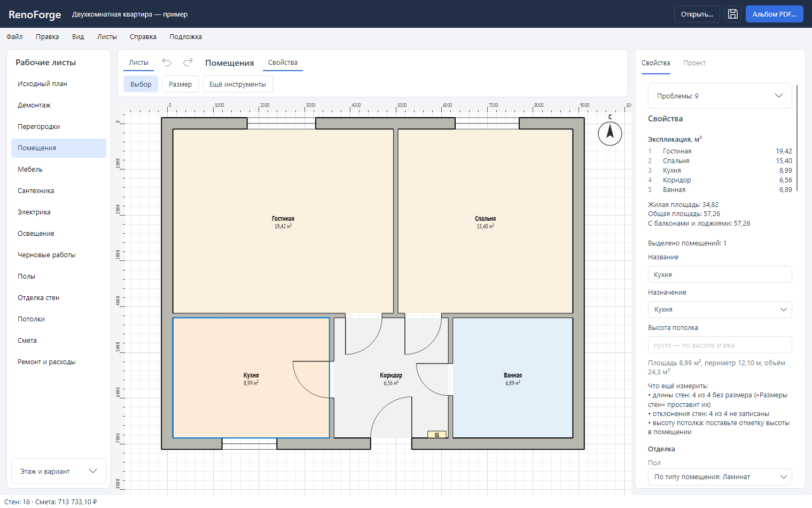
Task: Switch to the Листы toolbar tab
Action: click(138, 63)
